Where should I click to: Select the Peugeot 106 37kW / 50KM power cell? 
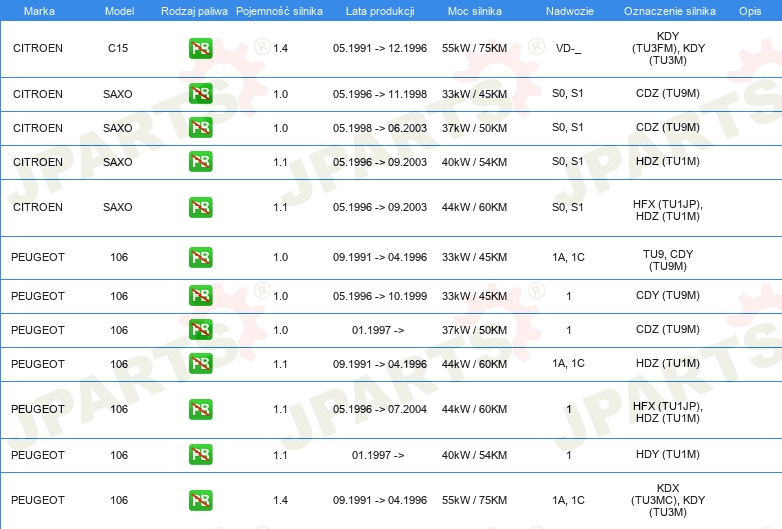[474, 330]
